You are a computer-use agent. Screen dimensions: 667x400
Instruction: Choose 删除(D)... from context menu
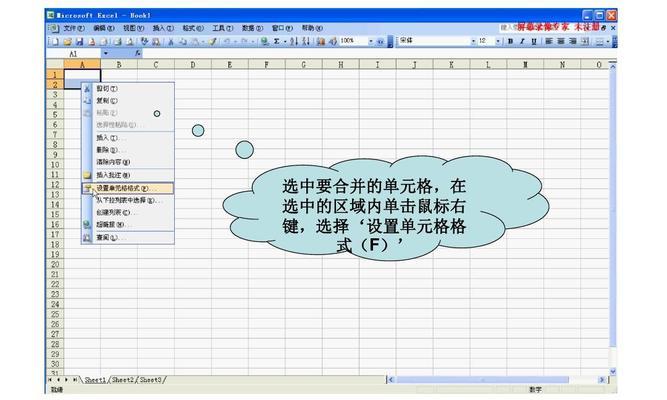tap(128, 150)
